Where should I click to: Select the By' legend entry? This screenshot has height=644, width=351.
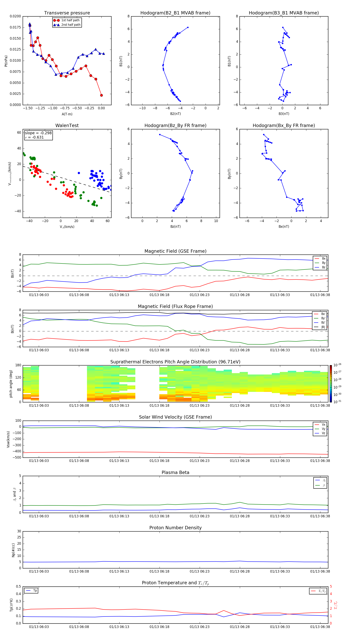pyautogui.click(x=320, y=318)
